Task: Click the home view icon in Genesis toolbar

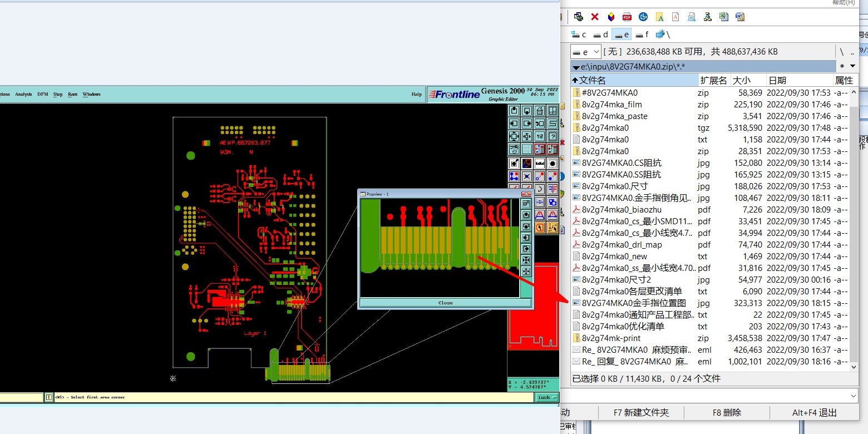Action: [x=540, y=110]
